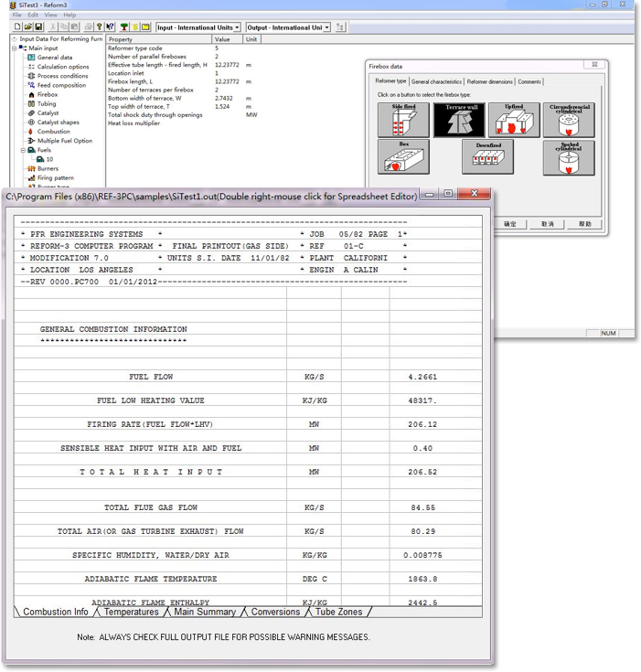This screenshot has width=641, height=672.
Task: Switch to the Temperatures output tab
Action: coord(131,612)
